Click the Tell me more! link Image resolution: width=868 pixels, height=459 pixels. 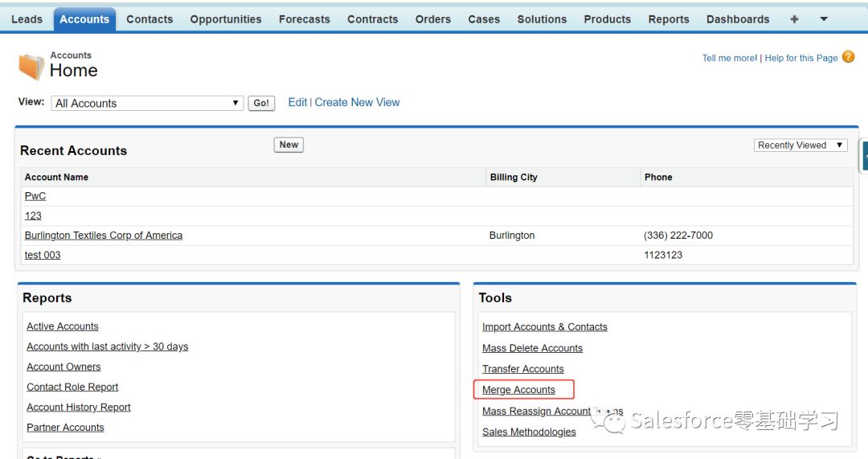(x=730, y=58)
